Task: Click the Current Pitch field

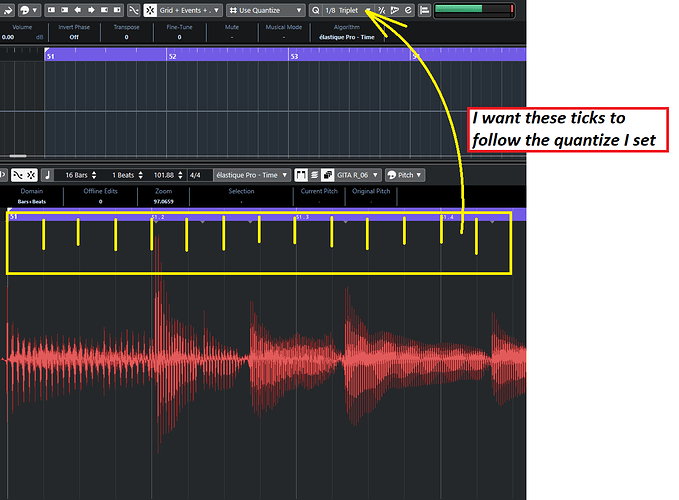Action: pos(319,197)
